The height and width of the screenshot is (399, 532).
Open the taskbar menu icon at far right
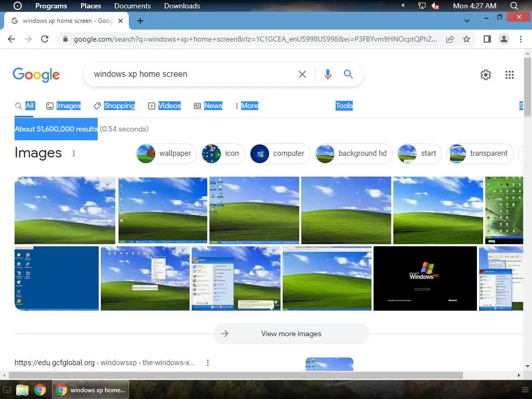[525, 390]
